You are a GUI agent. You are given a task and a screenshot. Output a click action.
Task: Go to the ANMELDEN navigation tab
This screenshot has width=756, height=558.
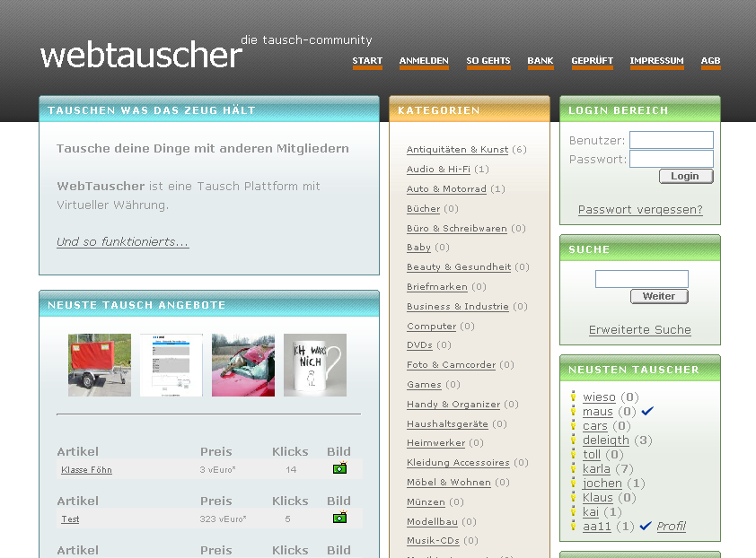pyautogui.click(x=424, y=61)
